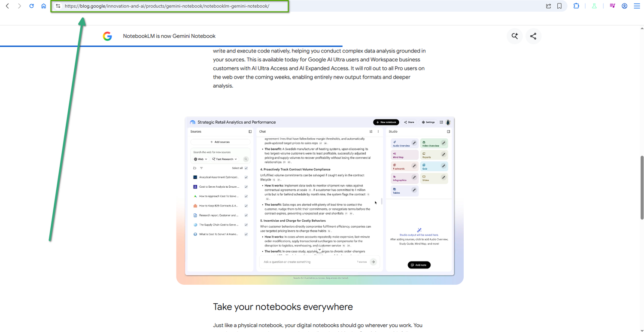Click the Google logo in blog header
This screenshot has height=332, width=644.
click(x=107, y=36)
